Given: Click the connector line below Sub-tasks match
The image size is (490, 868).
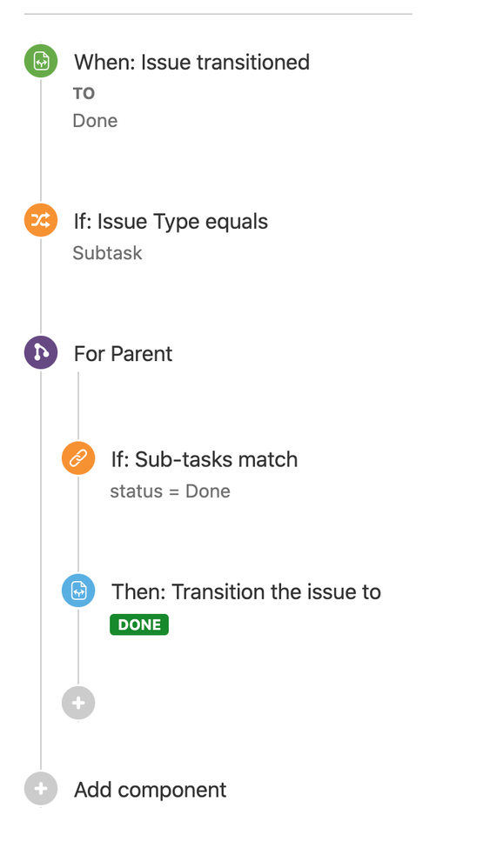Looking at the screenshot, I should coord(78,524).
